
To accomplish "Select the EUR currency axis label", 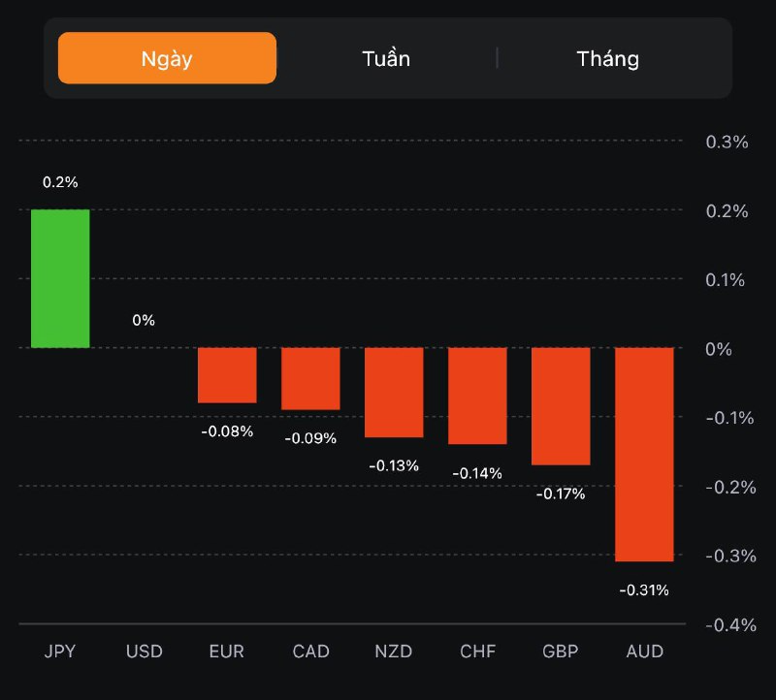I will 227,652.
